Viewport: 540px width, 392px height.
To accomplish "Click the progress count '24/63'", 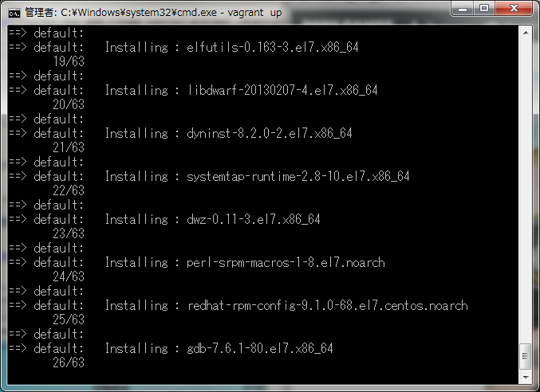I will 69,276.
